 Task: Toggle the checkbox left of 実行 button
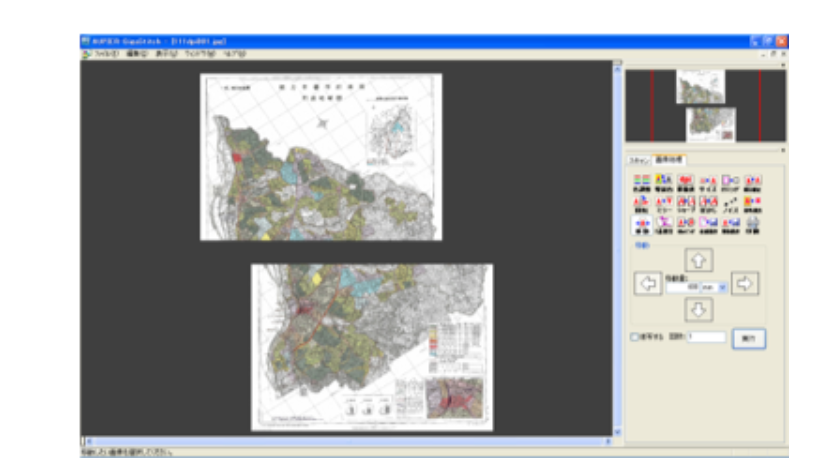(634, 338)
